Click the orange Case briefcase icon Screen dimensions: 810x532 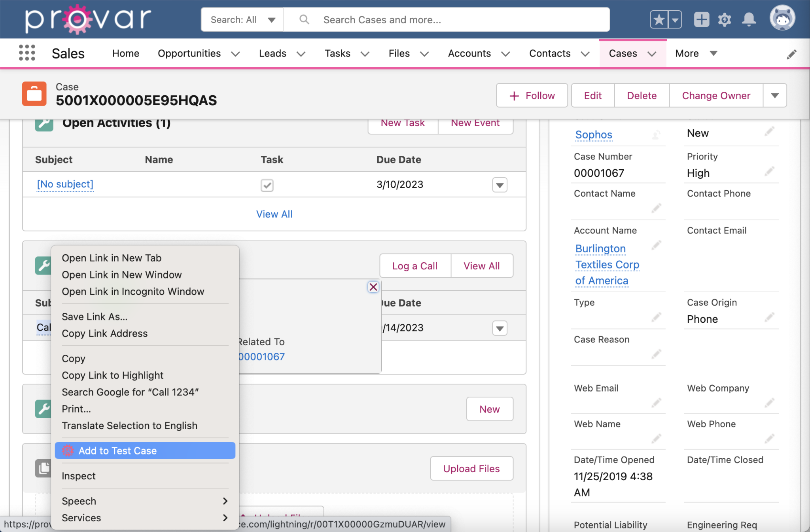click(34, 94)
